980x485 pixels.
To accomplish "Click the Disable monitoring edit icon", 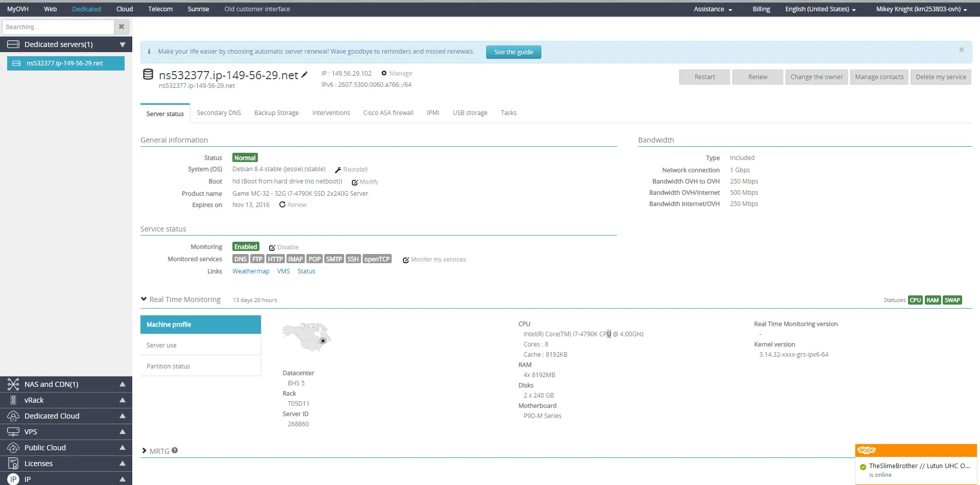I will 272,247.
